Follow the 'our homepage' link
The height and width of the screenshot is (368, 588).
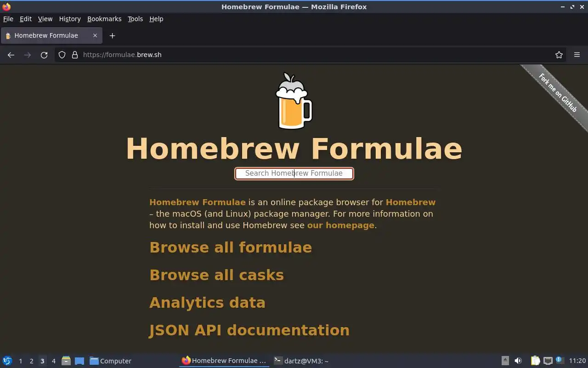coord(341,225)
